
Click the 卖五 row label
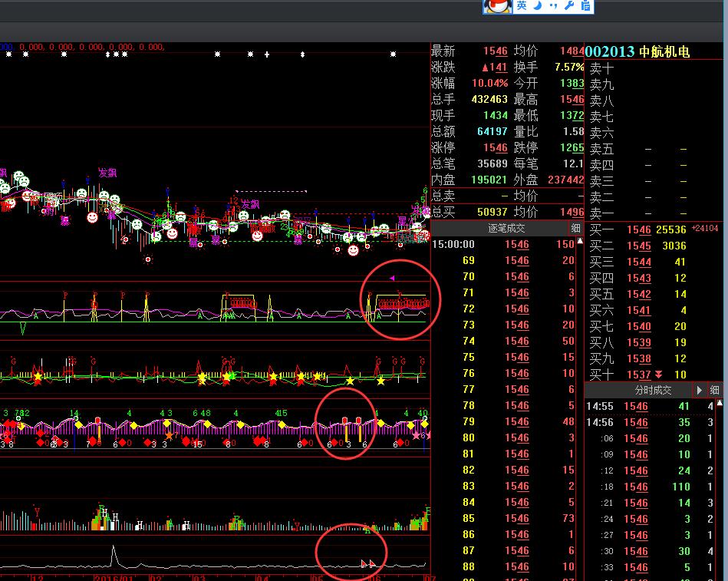601,150
